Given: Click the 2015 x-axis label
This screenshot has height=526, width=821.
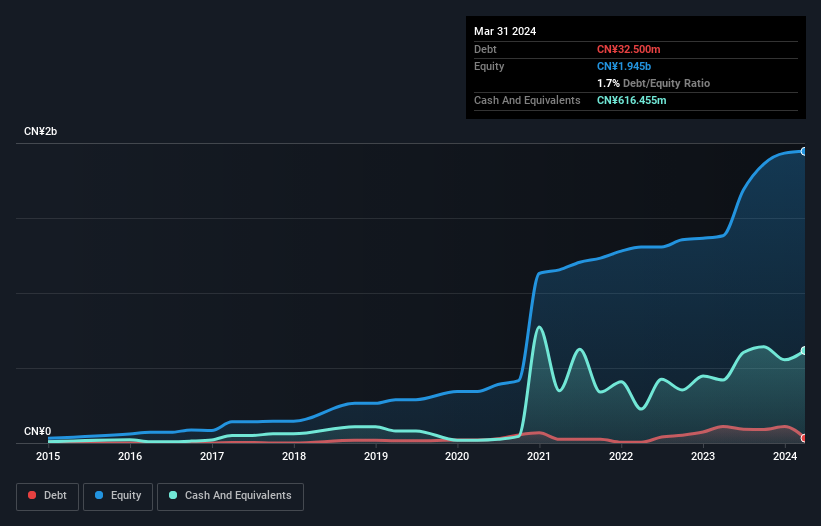Looking at the screenshot, I should coord(48,456).
